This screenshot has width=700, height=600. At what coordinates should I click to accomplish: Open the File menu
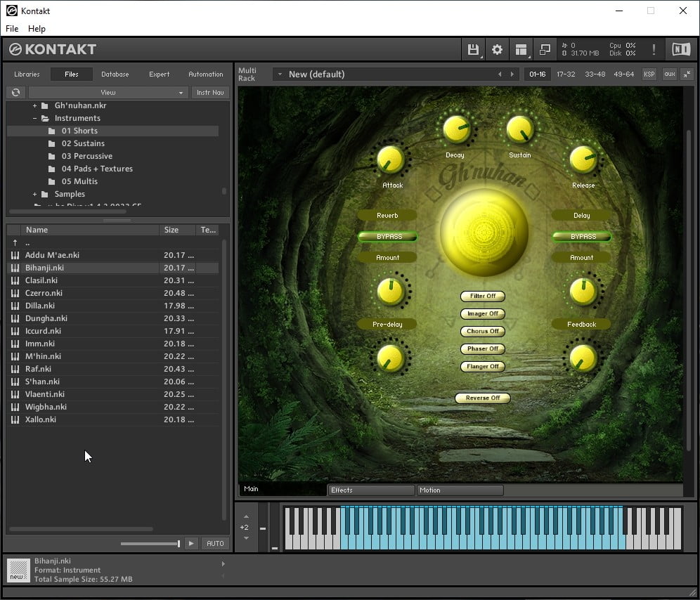[12, 29]
